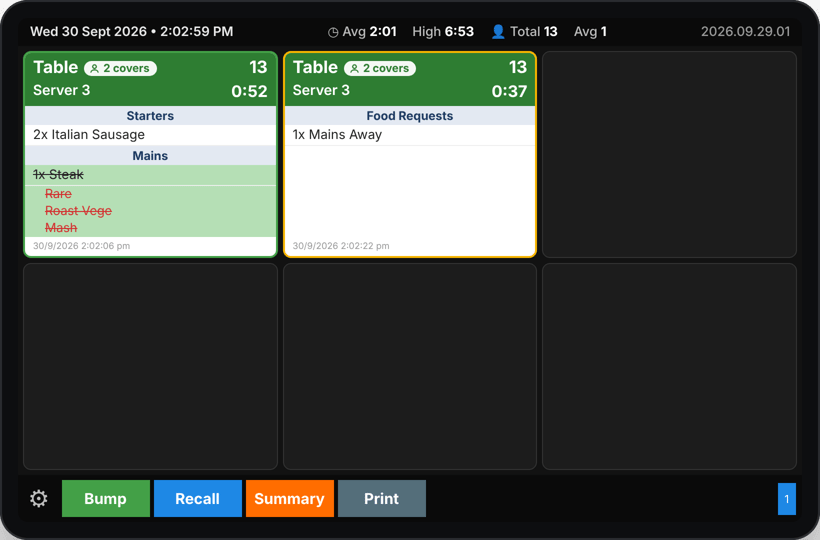
Task: Click the Total 13 covers statistic
Action: pos(533,32)
